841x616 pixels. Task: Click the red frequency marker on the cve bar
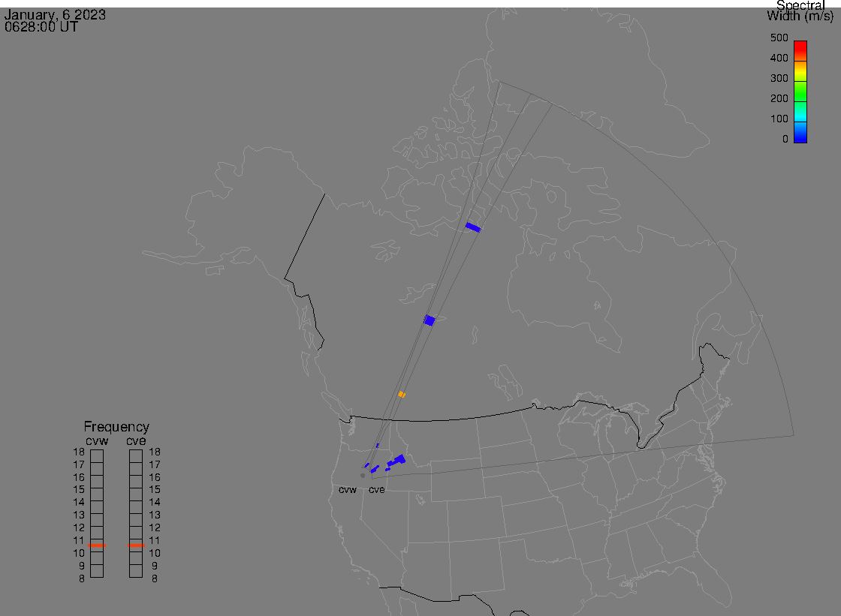pos(136,545)
